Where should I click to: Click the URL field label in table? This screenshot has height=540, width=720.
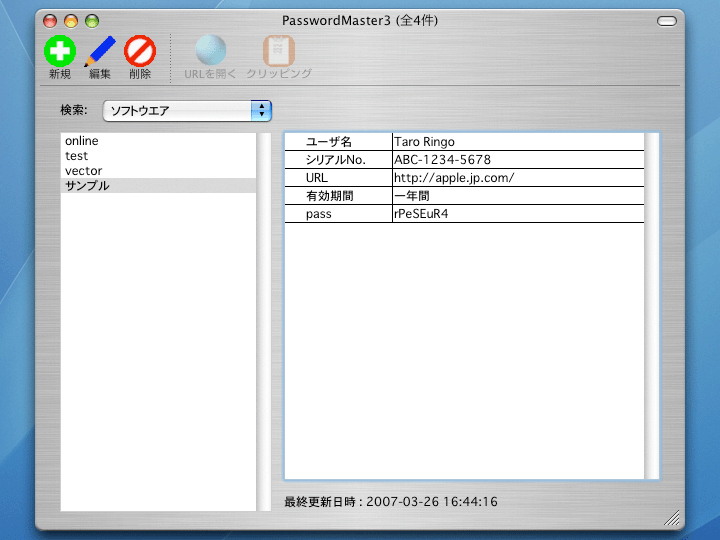click(317, 177)
